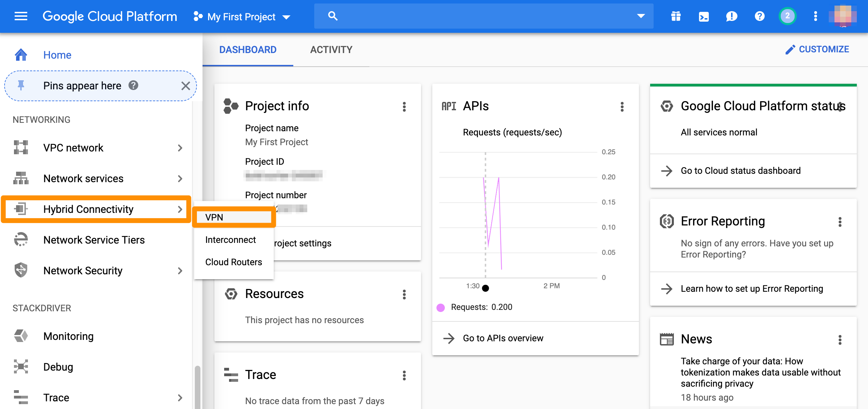The height and width of the screenshot is (409, 868).
Task: Open Stackdriver Monitoring from the sidebar
Action: [x=68, y=336]
